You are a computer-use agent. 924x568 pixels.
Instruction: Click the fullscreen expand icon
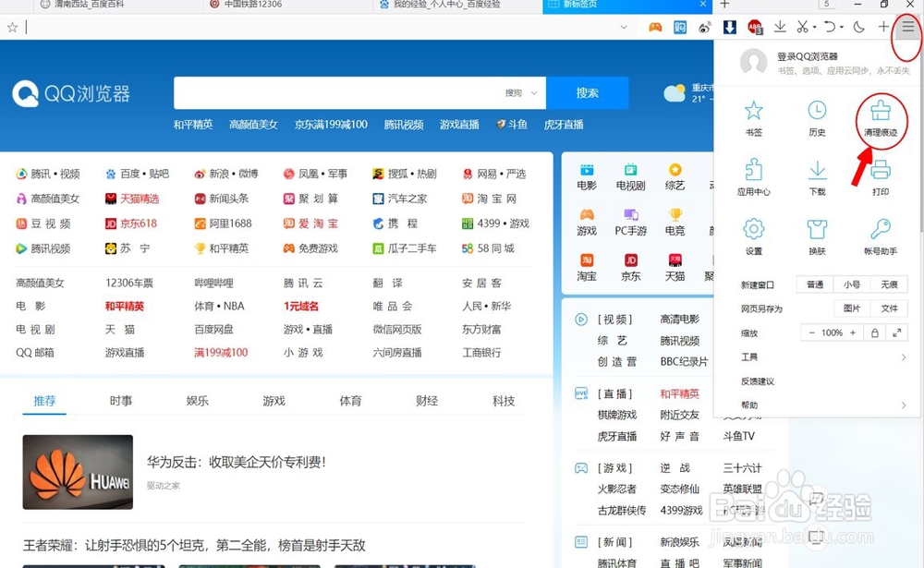tap(896, 332)
